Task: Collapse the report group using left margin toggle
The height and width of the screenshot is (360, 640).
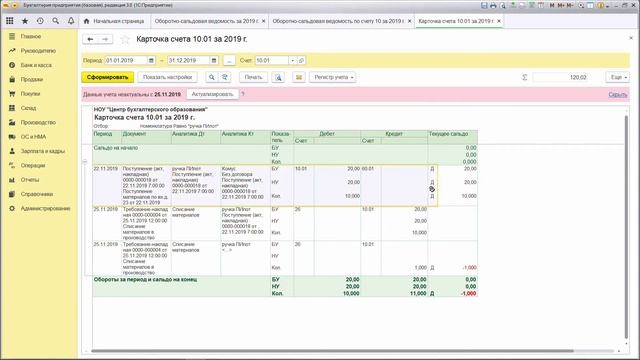Action: 85,162
